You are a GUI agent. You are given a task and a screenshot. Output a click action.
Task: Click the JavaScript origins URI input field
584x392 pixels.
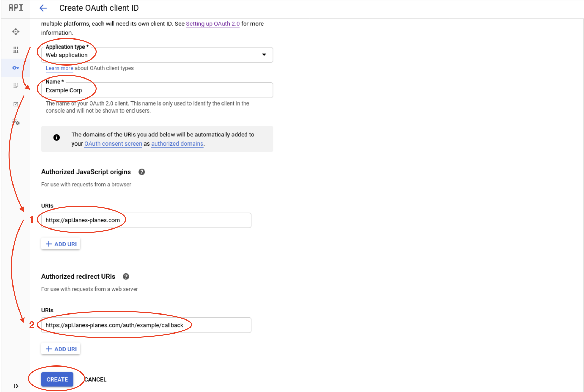coord(146,220)
